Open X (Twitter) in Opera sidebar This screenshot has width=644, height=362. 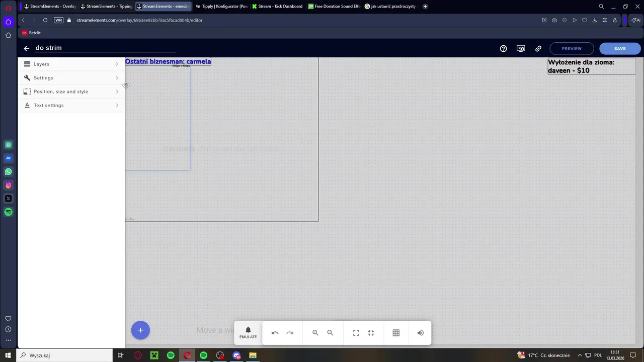[8, 199]
